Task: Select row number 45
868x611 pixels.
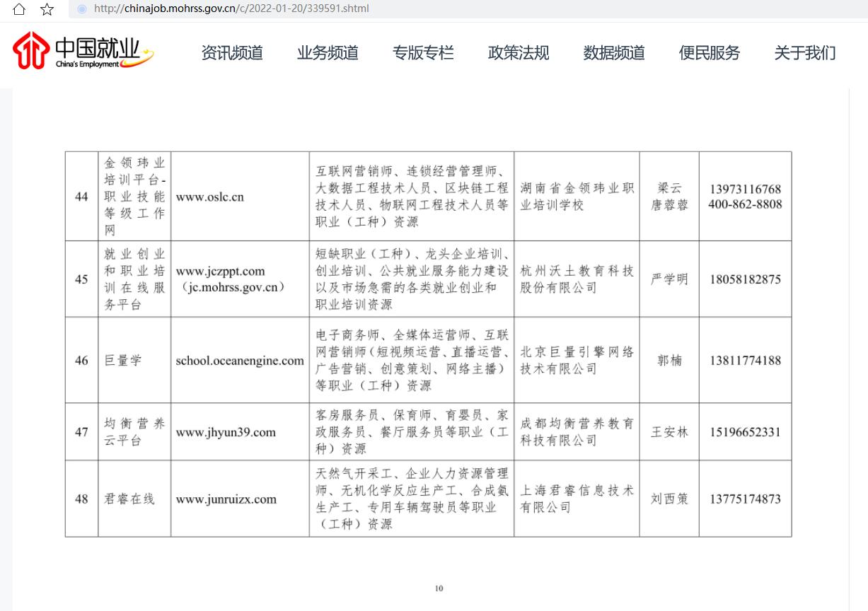Action: click(81, 279)
